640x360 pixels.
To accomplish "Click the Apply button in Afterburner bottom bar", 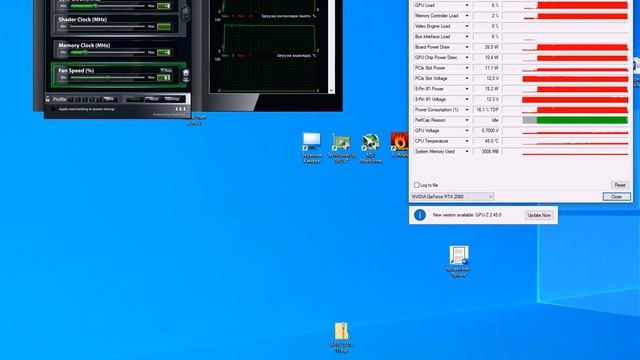I will tap(134, 99).
